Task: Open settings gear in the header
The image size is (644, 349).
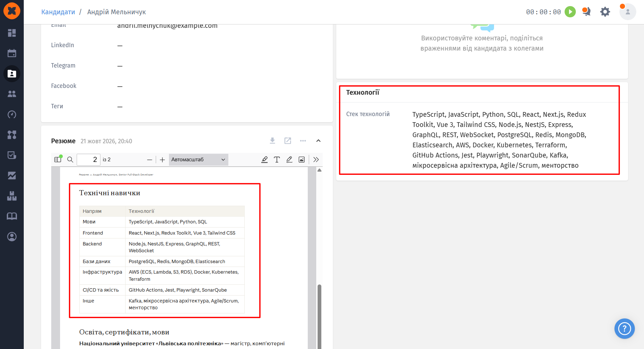Action: (x=605, y=12)
